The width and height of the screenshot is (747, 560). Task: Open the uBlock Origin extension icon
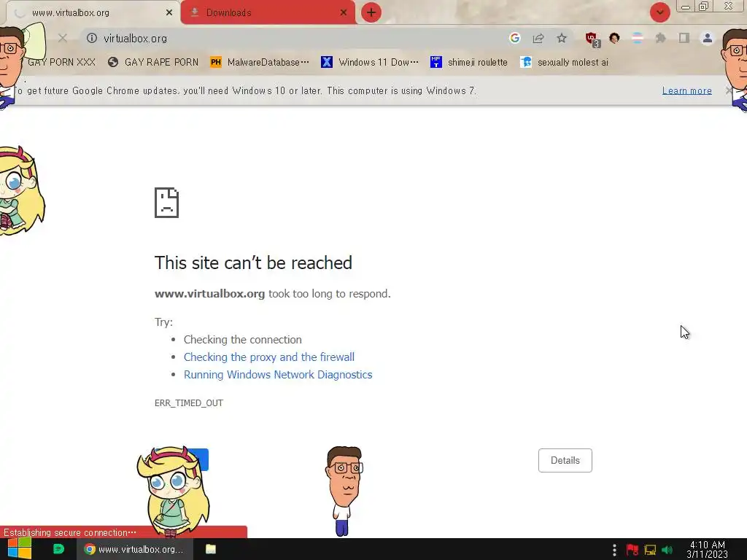tap(592, 39)
